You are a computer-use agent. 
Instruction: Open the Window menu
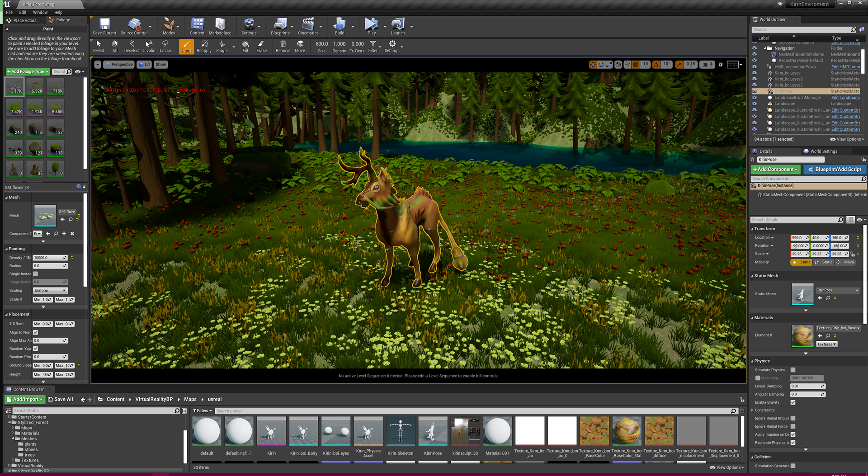click(x=40, y=12)
